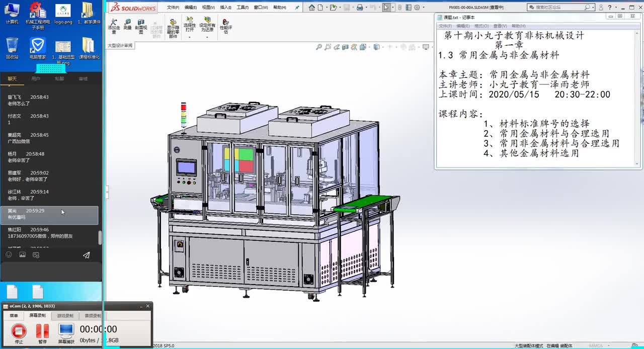This screenshot has width=644, height=349.
Task: Select the logo.png desktop file
Action: [x=63, y=14]
